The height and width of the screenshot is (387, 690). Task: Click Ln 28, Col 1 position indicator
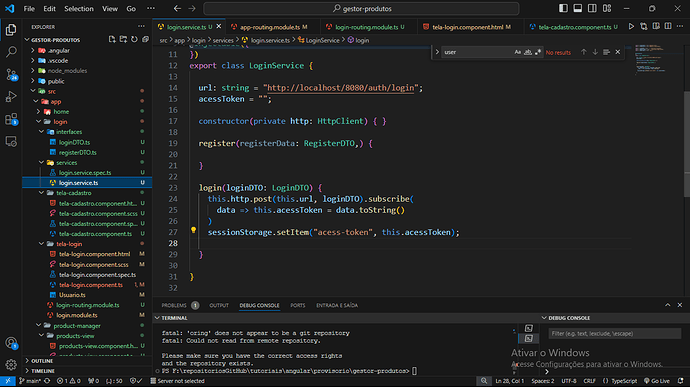[x=510, y=381]
